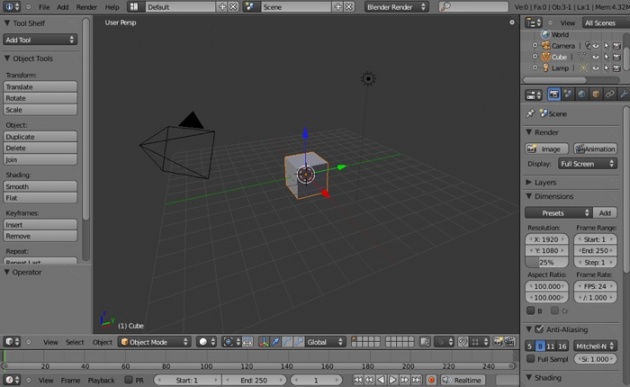Open the Object properties cube icon
The width and height of the screenshot is (630, 387).
point(596,94)
